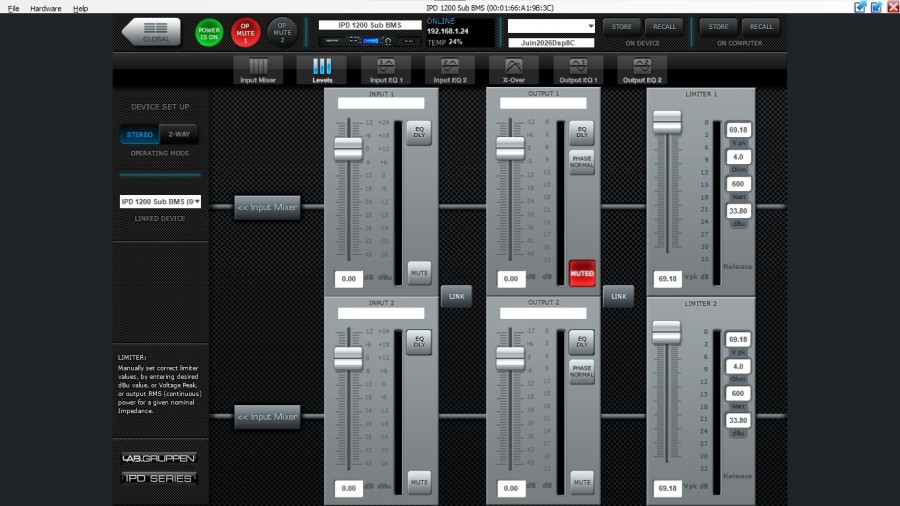Switch operating mode to 2-Way
The height and width of the screenshot is (506, 900).
(x=179, y=134)
